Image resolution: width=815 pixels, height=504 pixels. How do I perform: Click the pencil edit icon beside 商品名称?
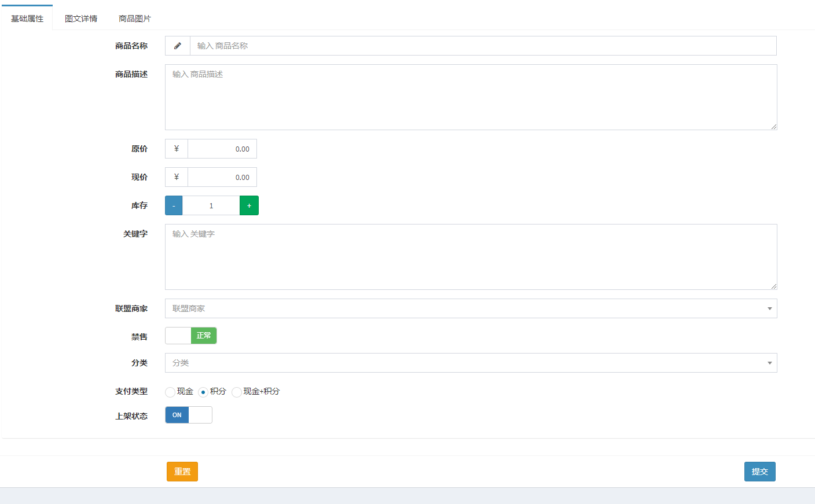pos(177,46)
